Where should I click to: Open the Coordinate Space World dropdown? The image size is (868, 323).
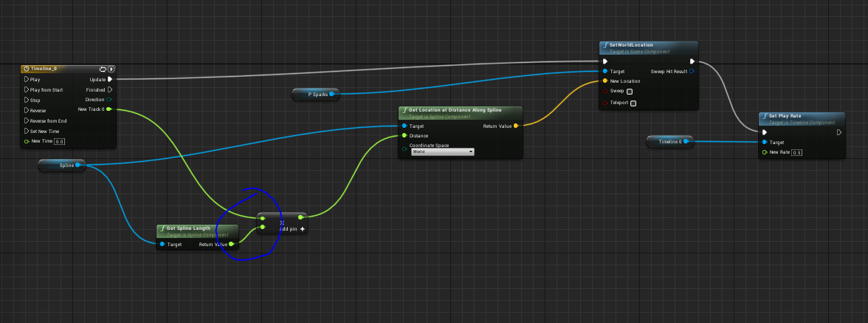click(x=442, y=152)
